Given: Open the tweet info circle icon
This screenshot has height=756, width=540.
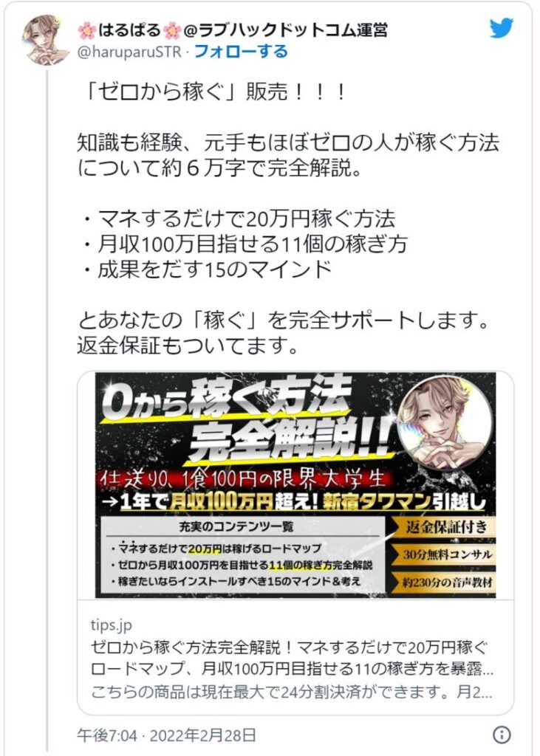Looking at the screenshot, I should pos(502,735).
